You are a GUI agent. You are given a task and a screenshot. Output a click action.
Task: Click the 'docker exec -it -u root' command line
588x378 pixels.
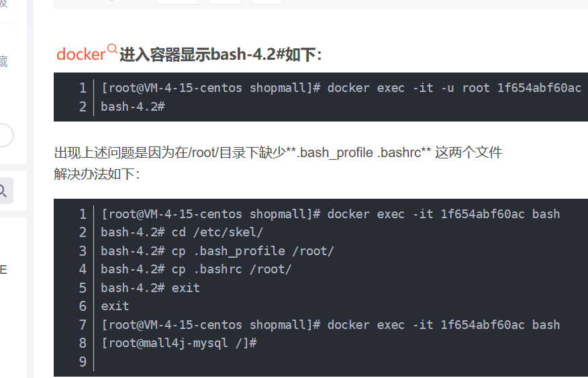(341, 88)
